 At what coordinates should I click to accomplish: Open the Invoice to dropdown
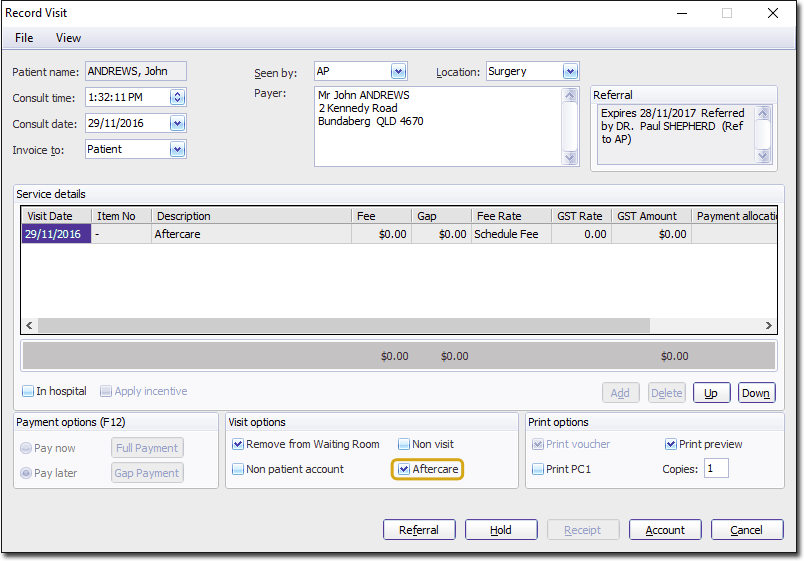point(177,150)
